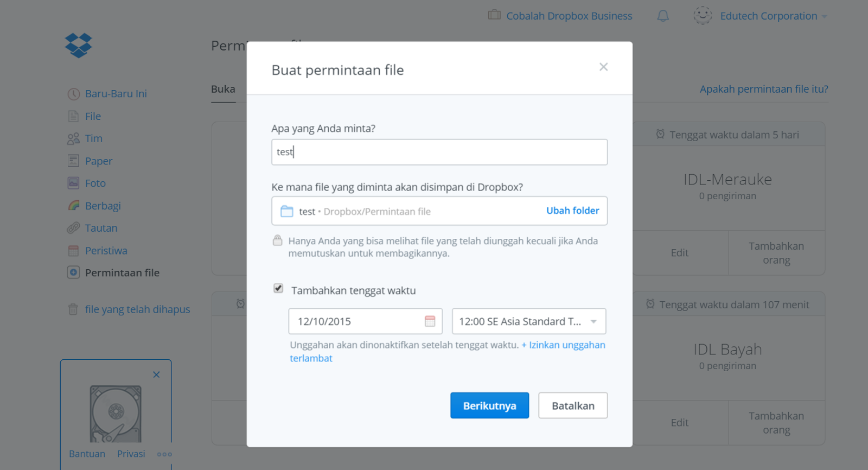Uncheck Tambahkan tenggat waktu checkbox

[278, 289]
